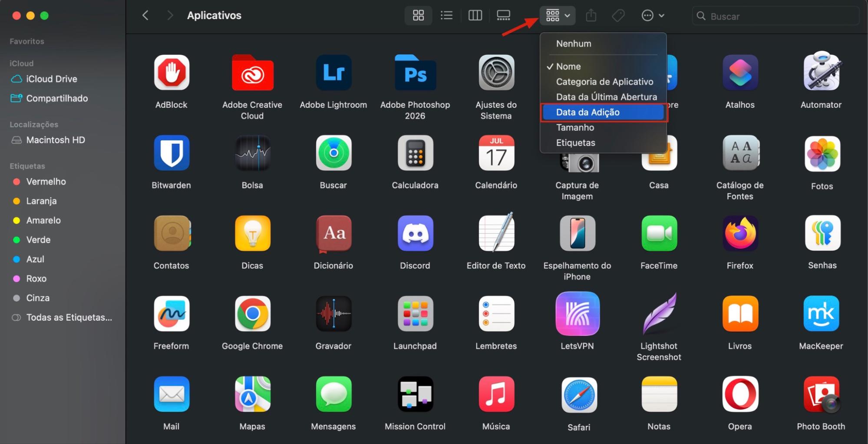The height and width of the screenshot is (444, 868).
Task: Select the Adobe Creative Cloud icon
Action: pyautogui.click(x=252, y=72)
